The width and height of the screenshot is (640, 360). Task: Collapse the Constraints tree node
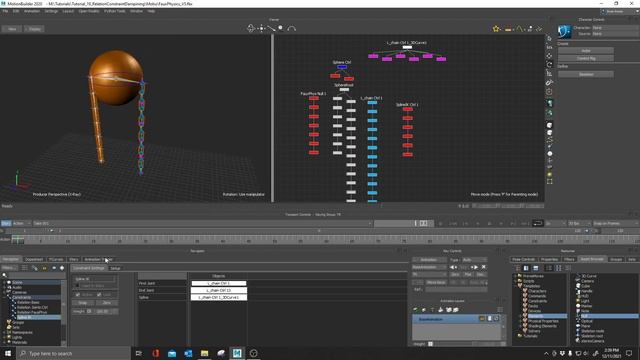(x=4, y=298)
